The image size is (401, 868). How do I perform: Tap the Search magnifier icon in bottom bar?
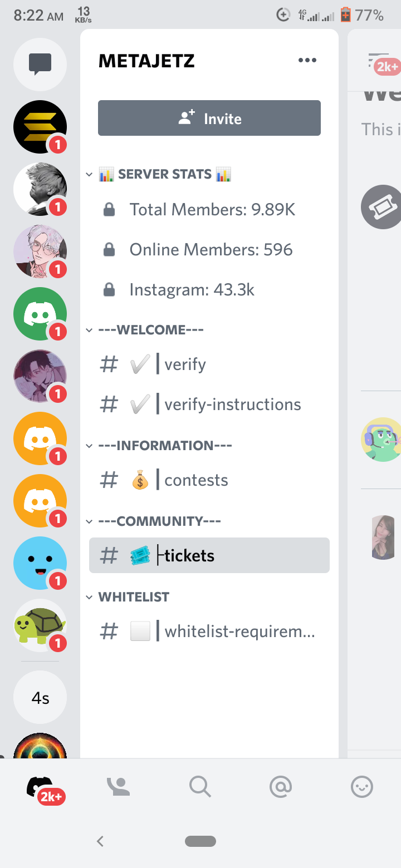pos(200,787)
